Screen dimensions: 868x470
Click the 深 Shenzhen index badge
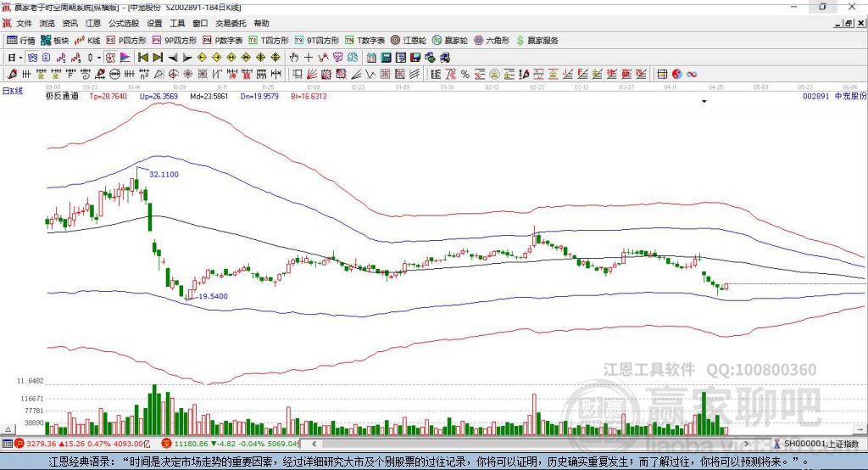click(x=166, y=444)
